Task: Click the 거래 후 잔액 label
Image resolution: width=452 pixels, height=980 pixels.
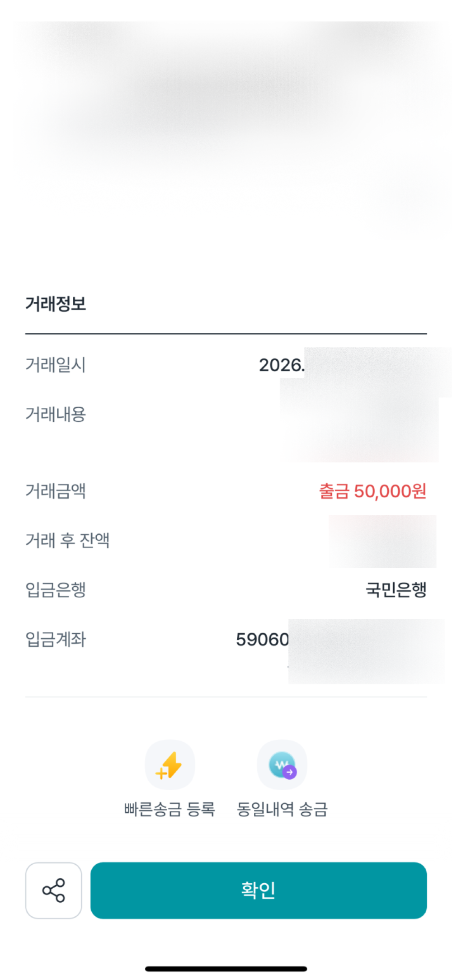Action: pos(67,540)
